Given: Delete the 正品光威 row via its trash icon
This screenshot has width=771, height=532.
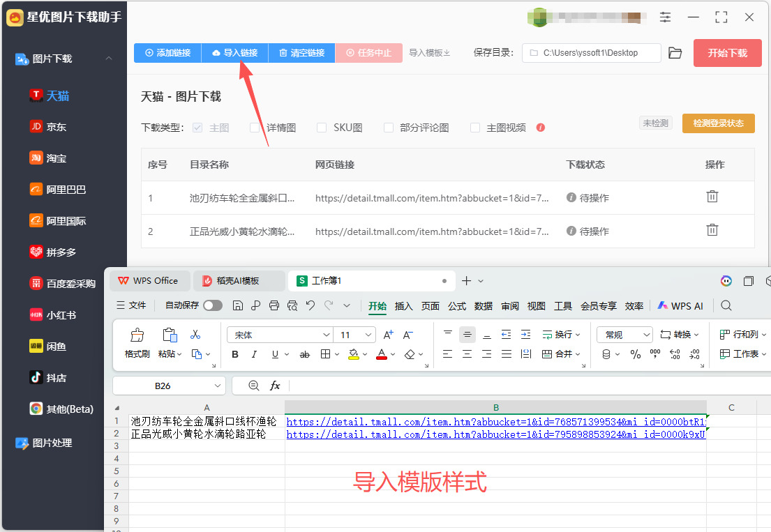Looking at the screenshot, I should [712, 230].
